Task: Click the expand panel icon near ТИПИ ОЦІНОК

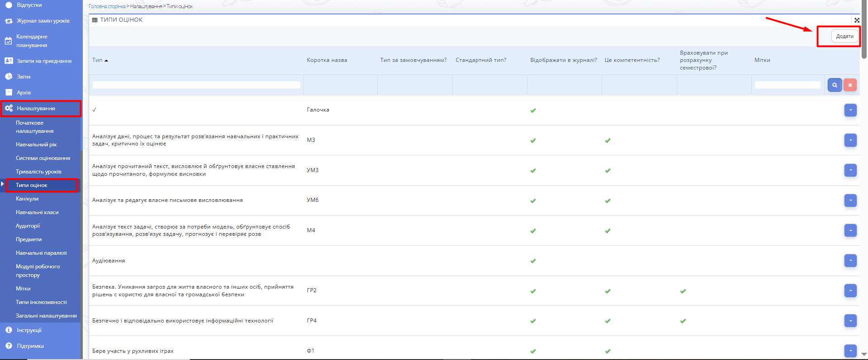Action: tap(857, 20)
